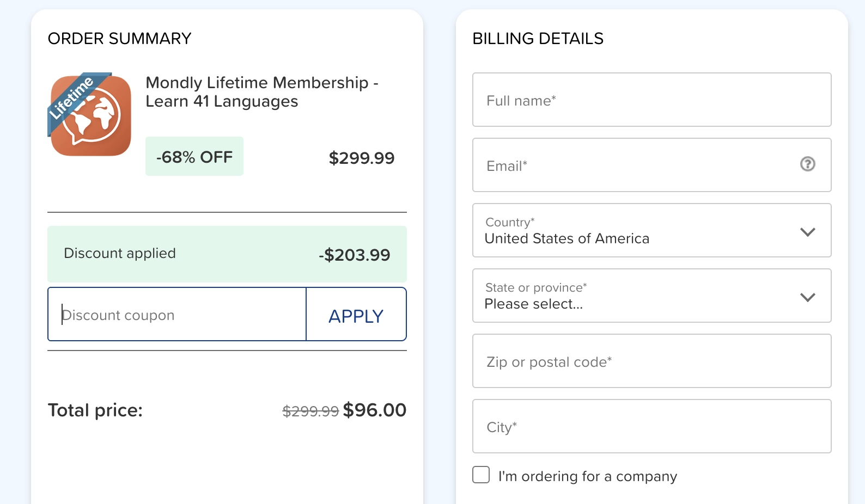Click the Discount applied green banner
Screen dimensions: 865x504
coord(227,254)
